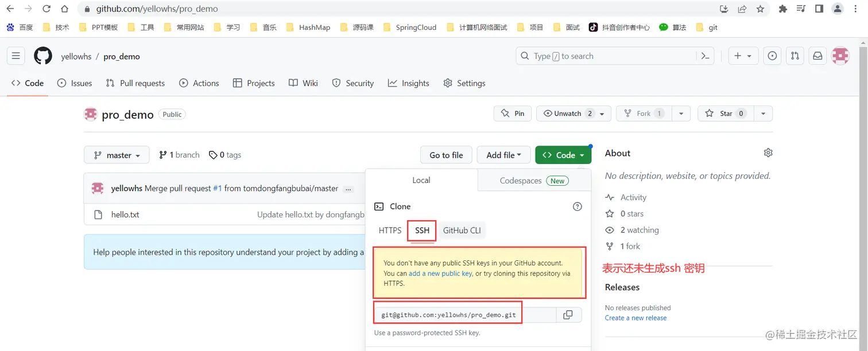Image resolution: width=868 pixels, height=351 pixels.
Task: Open Pull requests tab
Action: 135,83
